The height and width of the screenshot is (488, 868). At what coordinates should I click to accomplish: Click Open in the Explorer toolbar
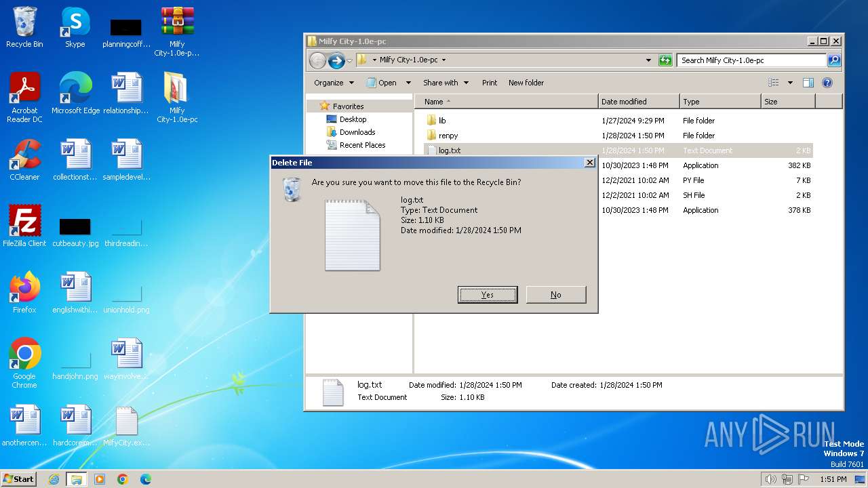point(382,83)
